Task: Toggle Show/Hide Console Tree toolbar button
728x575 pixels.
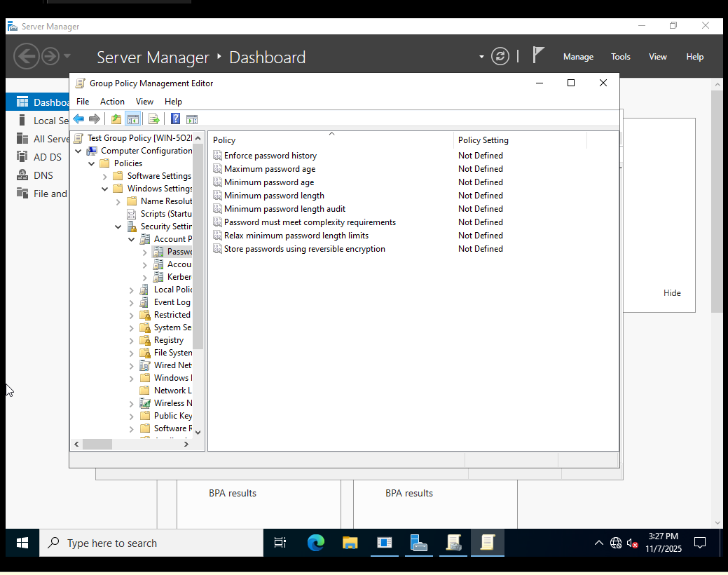Action: tap(132, 119)
